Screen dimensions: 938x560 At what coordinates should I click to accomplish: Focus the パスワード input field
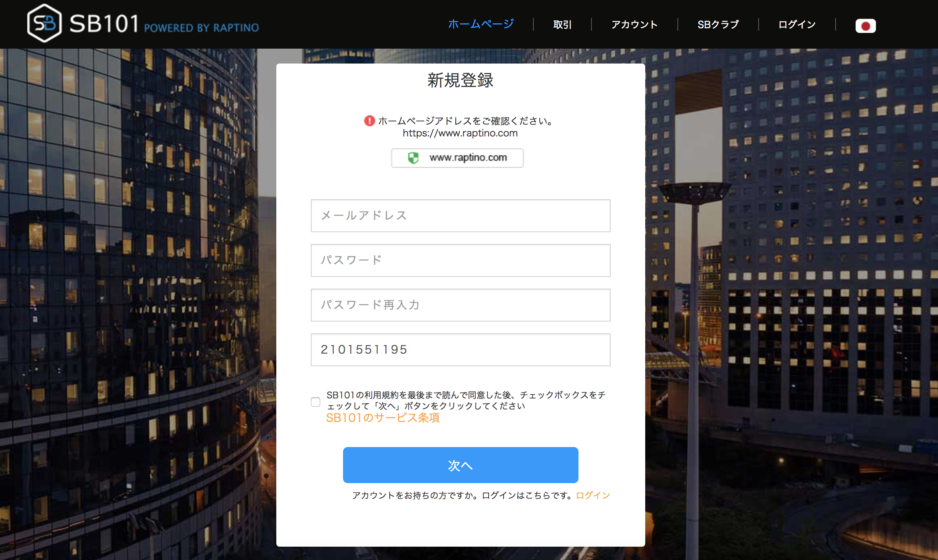coord(460,260)
